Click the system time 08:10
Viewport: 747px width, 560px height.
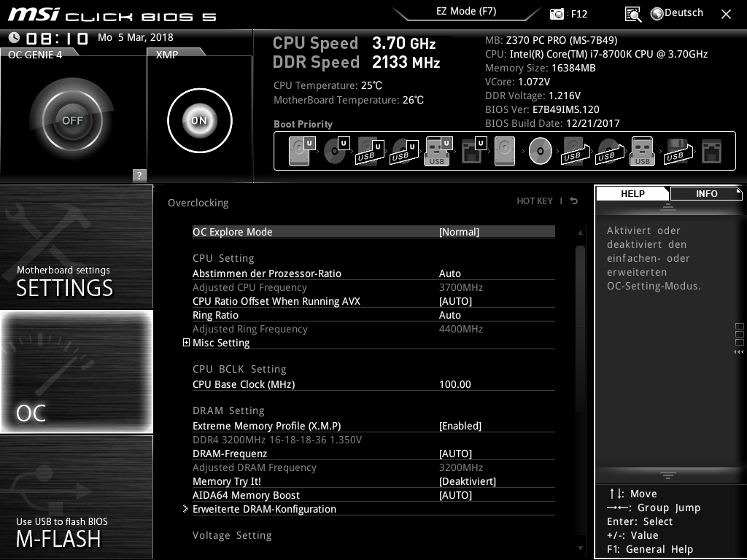(57, 38)
